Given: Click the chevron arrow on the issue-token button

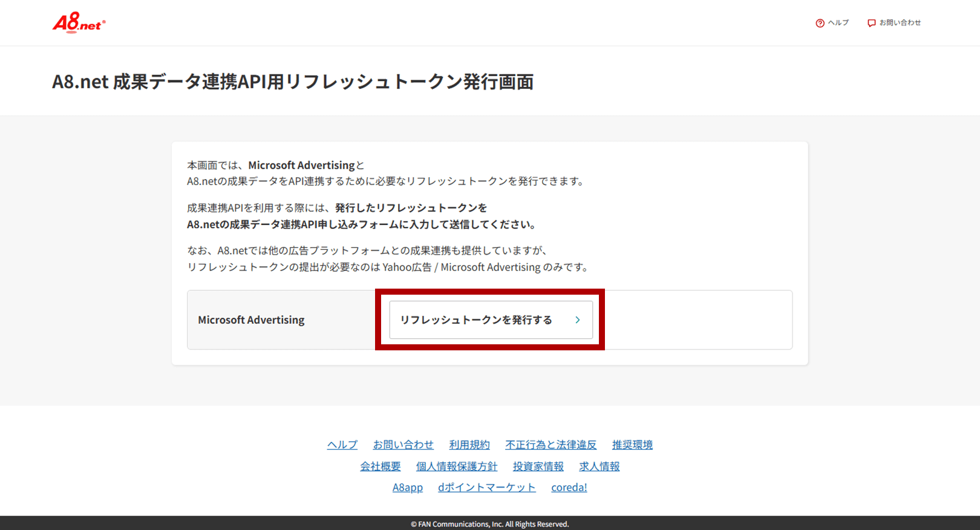Looking at the screenshot, I should [x=578, y=319].
